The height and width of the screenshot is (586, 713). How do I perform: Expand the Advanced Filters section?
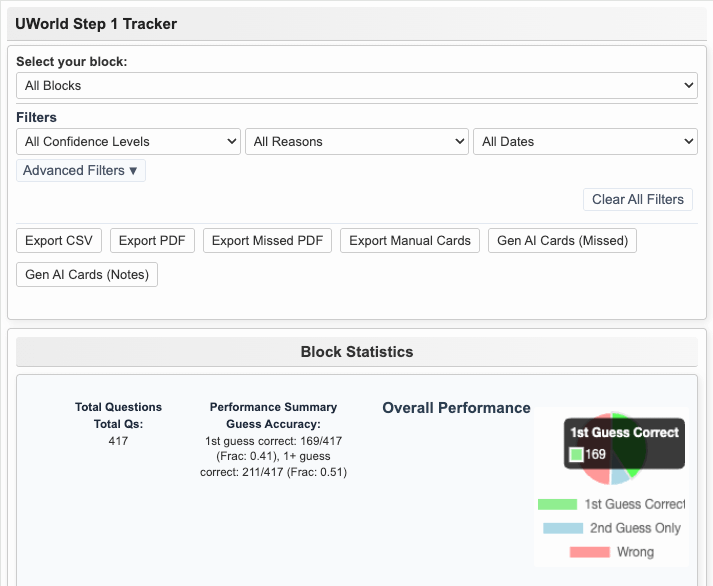pos(81,171)
